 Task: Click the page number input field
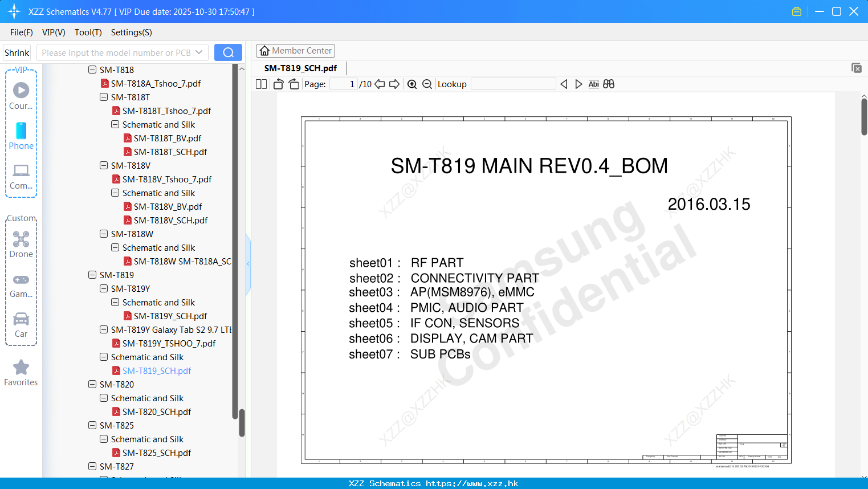(x=344, y=84)
